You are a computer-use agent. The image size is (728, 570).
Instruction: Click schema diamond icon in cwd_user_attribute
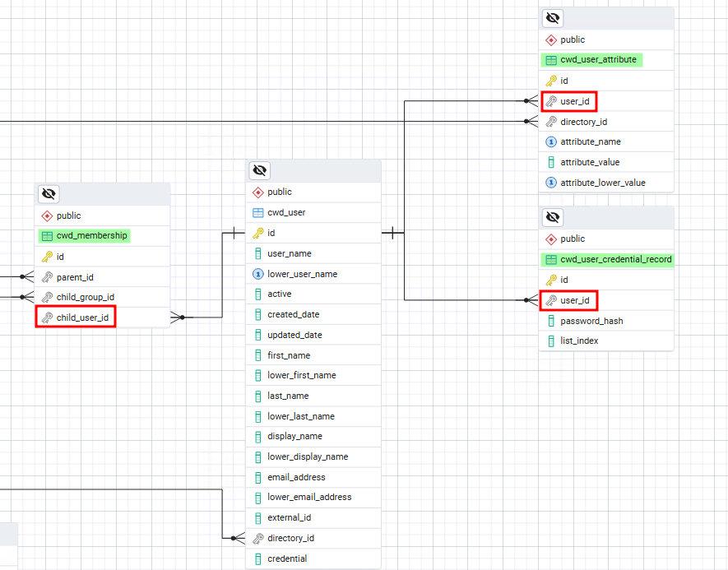[550, 40]
